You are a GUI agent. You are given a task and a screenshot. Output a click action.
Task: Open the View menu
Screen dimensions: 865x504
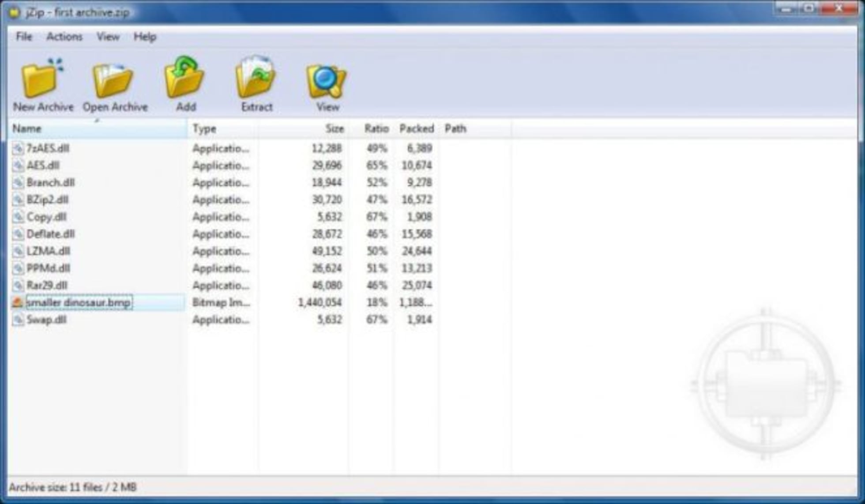107,37
